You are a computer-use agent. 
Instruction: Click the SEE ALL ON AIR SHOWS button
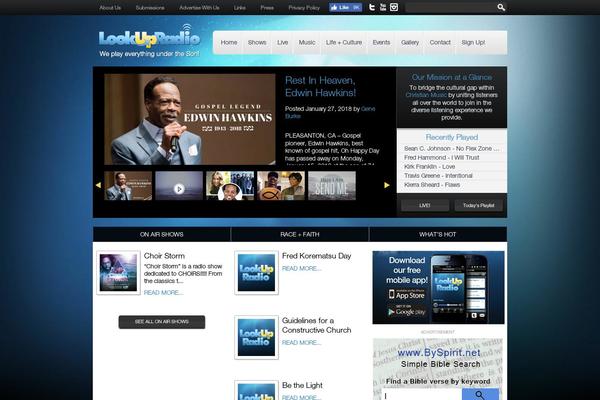tap(161, 322)
